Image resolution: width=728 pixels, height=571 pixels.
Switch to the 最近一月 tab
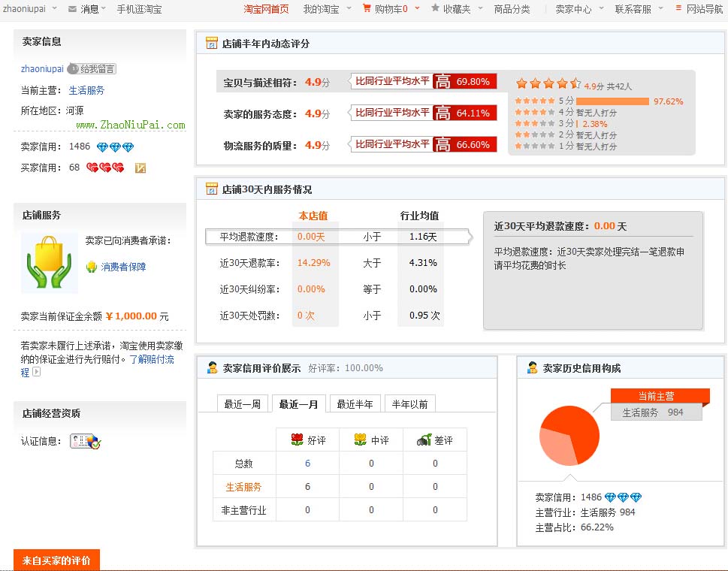pyautogui.click(x=298, y=404)
